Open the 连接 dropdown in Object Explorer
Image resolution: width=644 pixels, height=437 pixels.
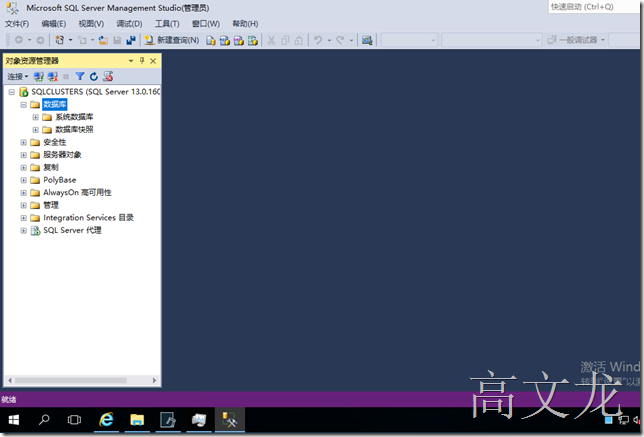coord(18,76)
